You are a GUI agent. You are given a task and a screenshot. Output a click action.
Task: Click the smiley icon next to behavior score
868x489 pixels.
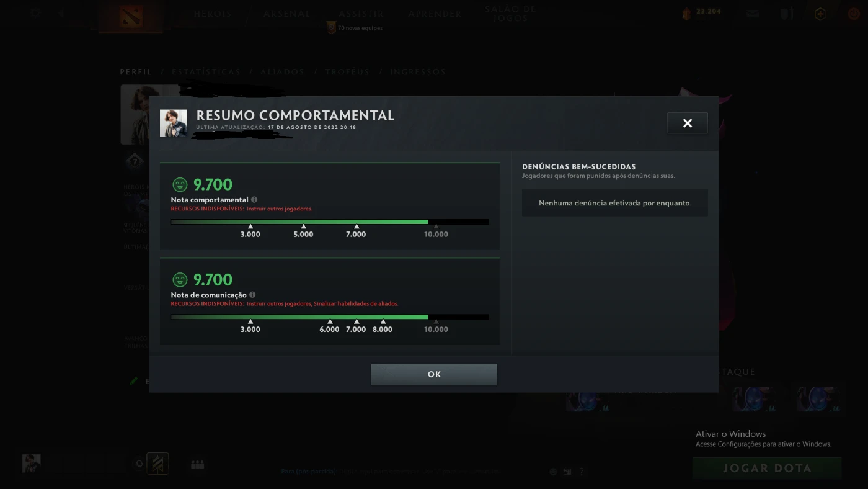pos(180,185)
